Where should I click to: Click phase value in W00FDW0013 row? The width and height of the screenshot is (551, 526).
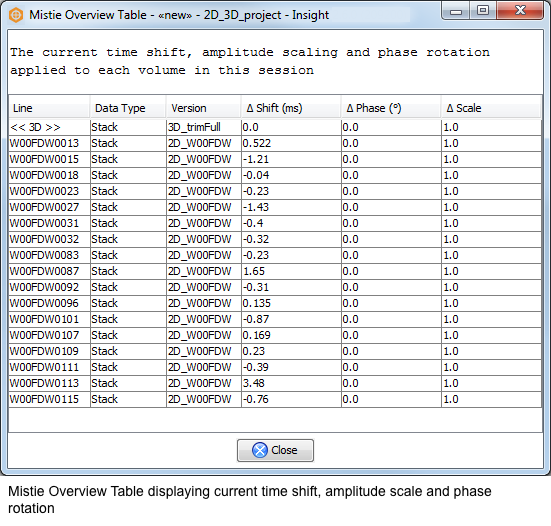pos(391,143)
